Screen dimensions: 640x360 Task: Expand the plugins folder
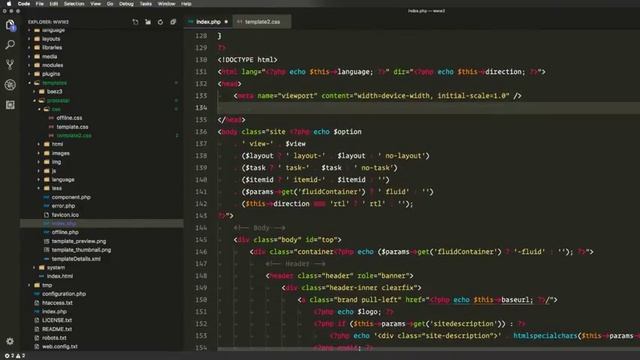click(x=51, y=74)
